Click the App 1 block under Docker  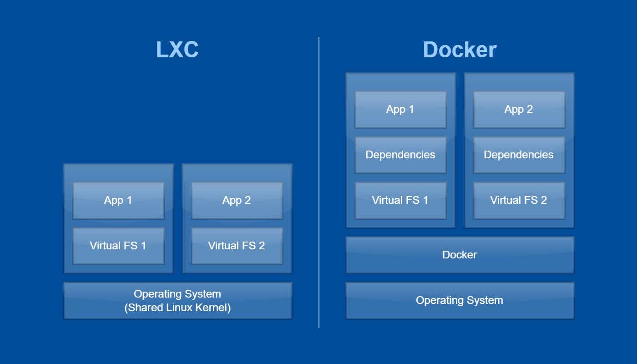click(400, 109)
